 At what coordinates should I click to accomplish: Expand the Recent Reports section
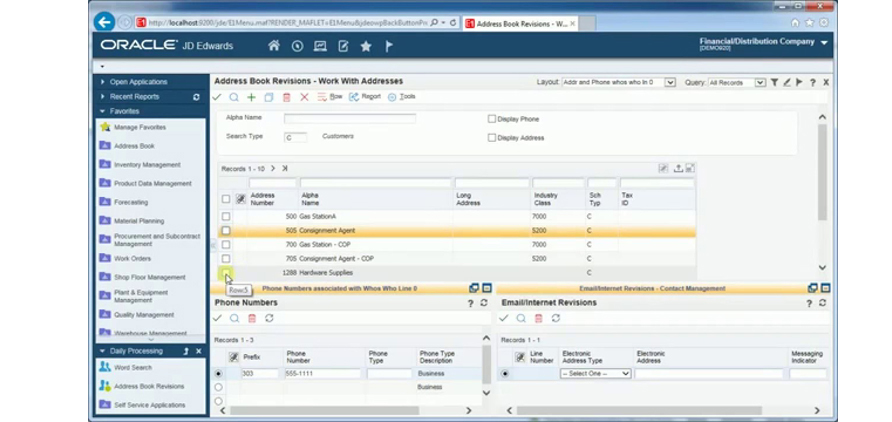tap(103, 97)
